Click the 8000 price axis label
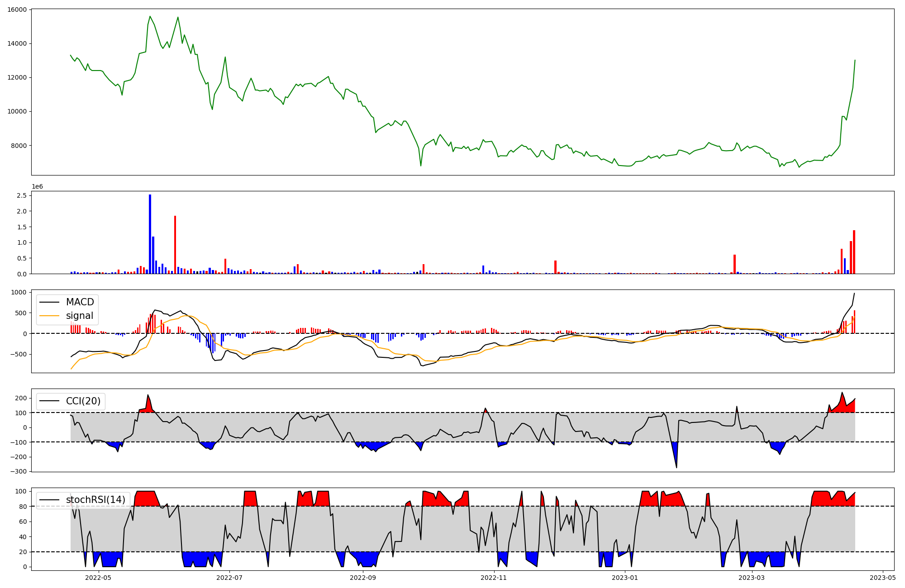The image size is (905, 588). click(x=19, y=146)
